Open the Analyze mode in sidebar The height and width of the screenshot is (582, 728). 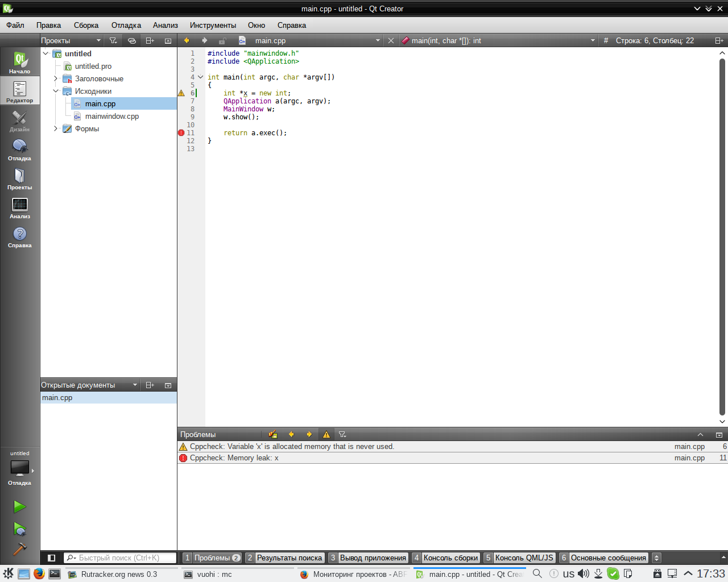19,208
